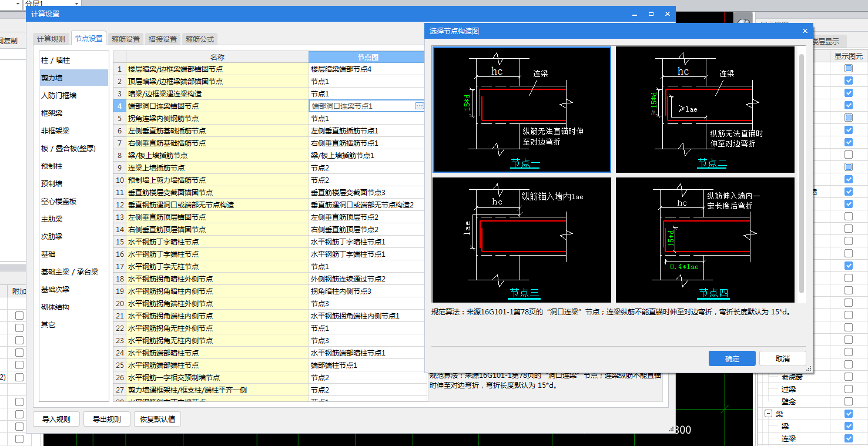Switch to the 计算规则 tab
Image resolution: width=868 pixels, height=446 pixels.
coord(51,39)
